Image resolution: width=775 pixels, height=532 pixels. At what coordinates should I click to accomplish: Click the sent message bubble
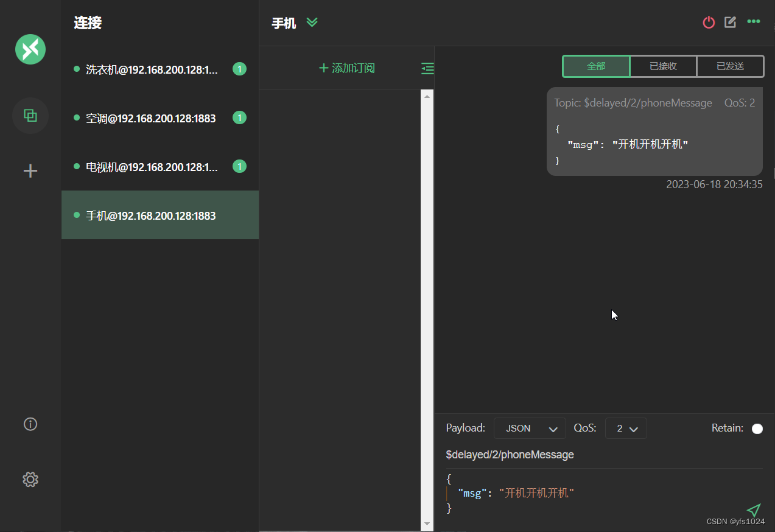[x=654, y=131]
